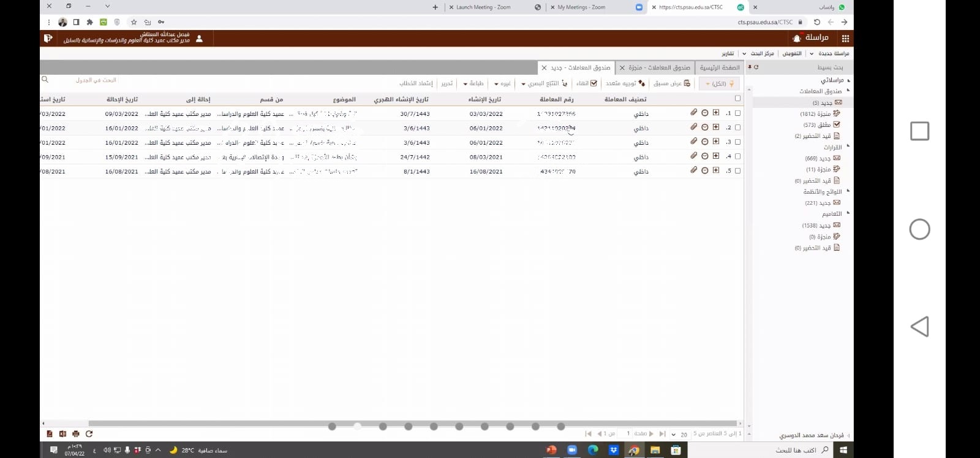The image size is (980, 458).
Task: Click the printer icon in bottom toolbar
Action: point(76,433)
